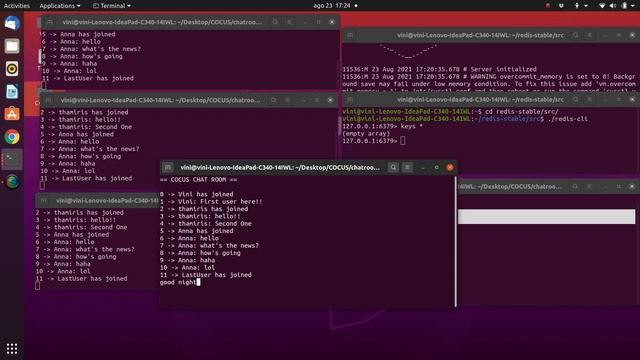The width and height of the screenshot is (640, 360).
Task: Open hamburger menu of COCUS CHAT ROOM terminal
Action: click(x=407, y=167)
